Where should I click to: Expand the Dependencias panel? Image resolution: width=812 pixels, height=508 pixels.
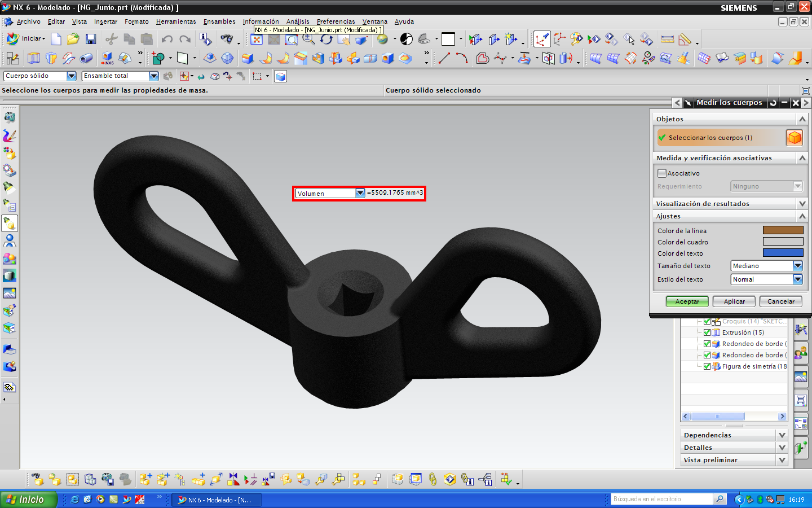click(x=782, y=435)
